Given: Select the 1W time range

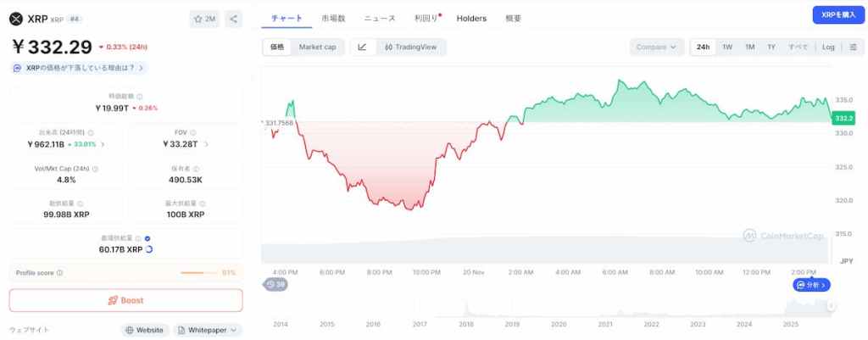Looking at the screenshot, I should [727, 47].
